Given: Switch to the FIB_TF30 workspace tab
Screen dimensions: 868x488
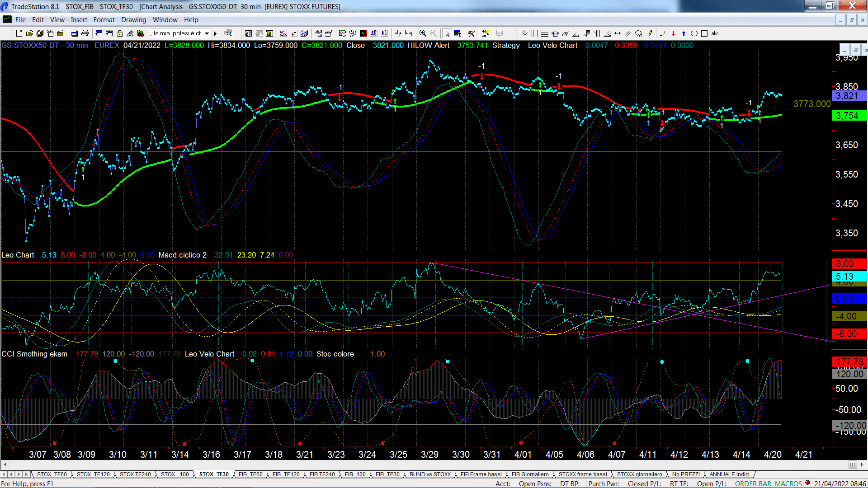Looking at the screenshot, I should pos(387,474).
